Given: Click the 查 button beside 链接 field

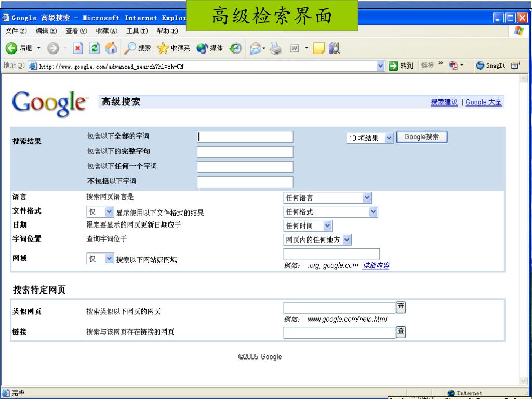Looking at the screenshot, I should point(401,331).
